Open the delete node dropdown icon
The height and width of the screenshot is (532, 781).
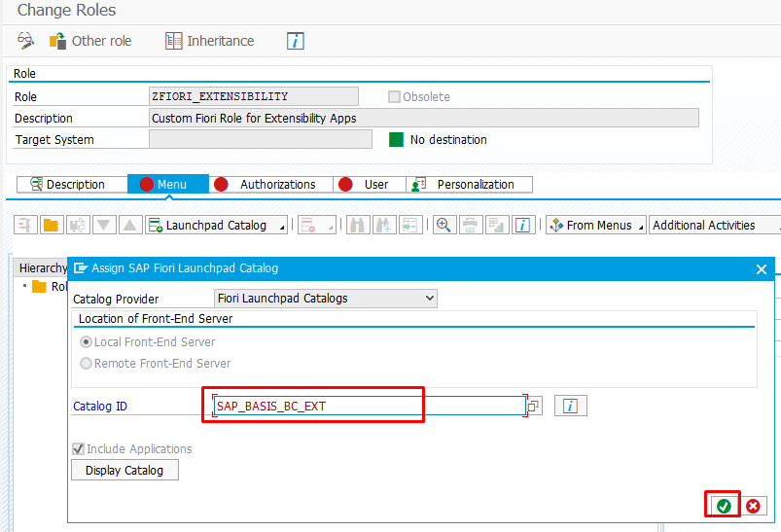[x=317, y=226]
